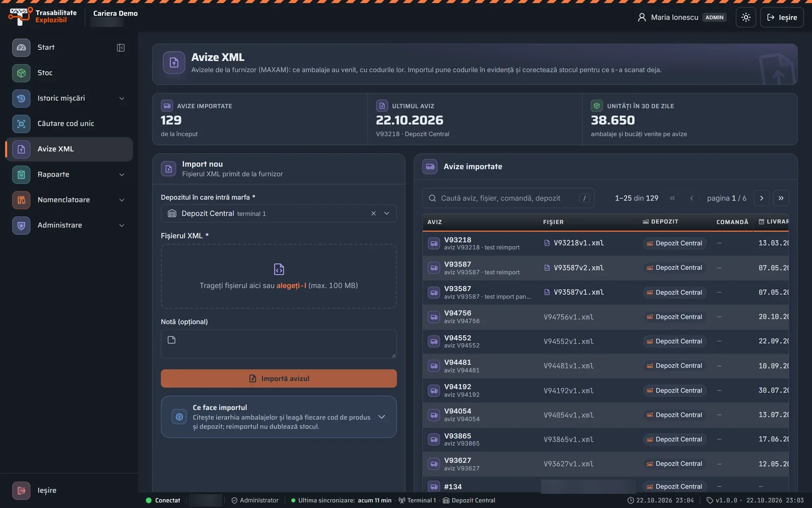This screenshot has height=508, width=812.
Task: Click the truck icon in row V94756
Action: click(x=434, y=317)
